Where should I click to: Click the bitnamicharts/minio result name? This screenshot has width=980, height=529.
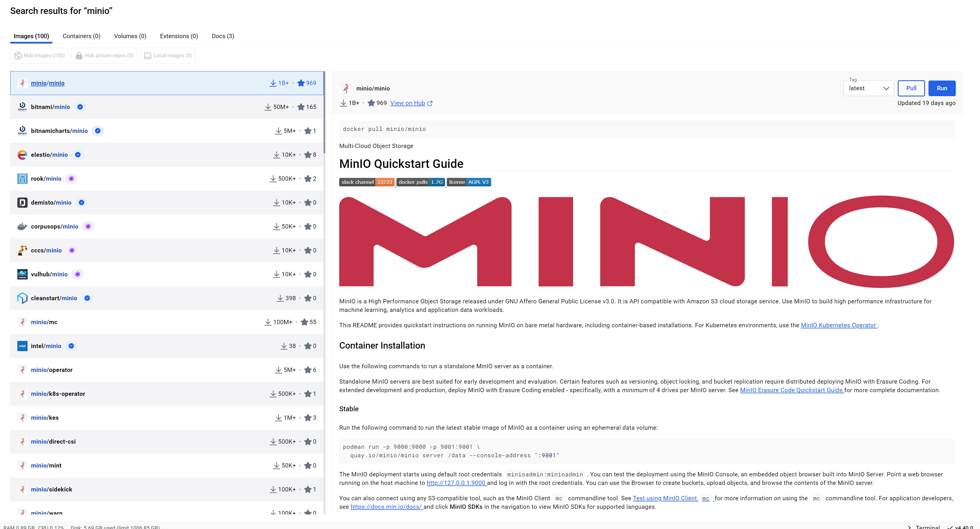point(59,131)
